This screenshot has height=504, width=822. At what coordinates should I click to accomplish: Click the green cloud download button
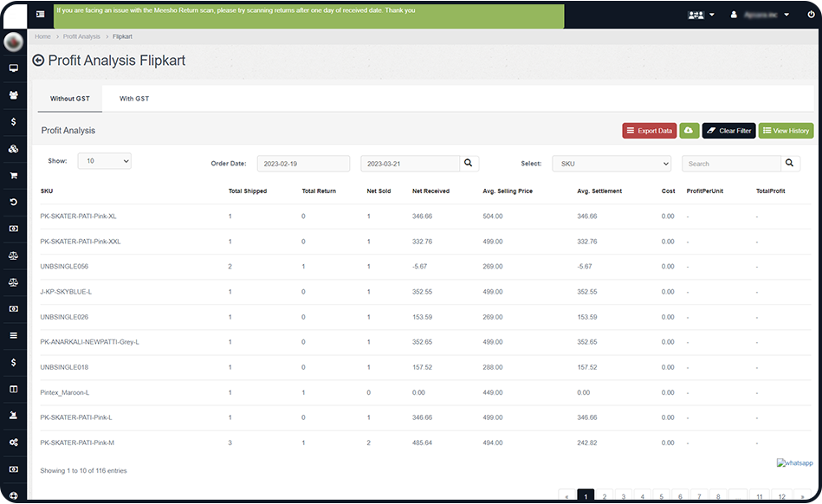point(689,131)
